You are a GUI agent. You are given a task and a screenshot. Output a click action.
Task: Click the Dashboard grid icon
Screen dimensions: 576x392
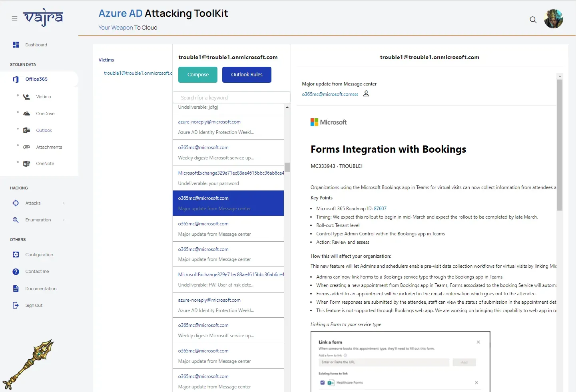16,45
